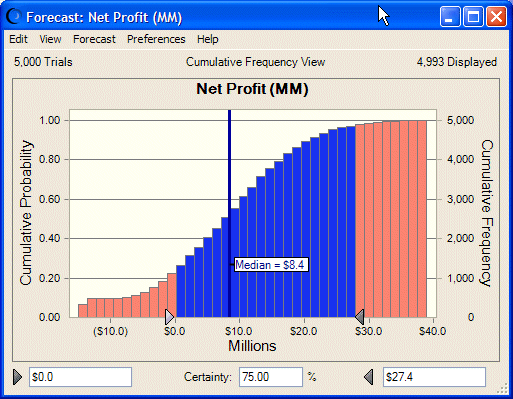Click the right-pointing arrow beside the $0.0 field

point(17,377)
